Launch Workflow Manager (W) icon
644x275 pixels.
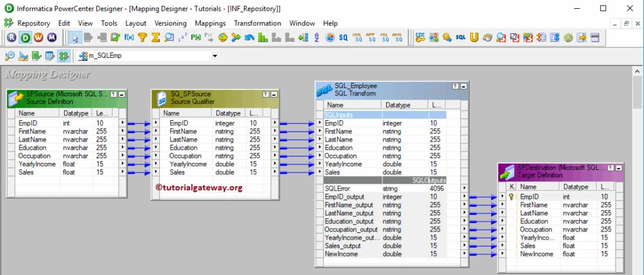coord(38,38)
